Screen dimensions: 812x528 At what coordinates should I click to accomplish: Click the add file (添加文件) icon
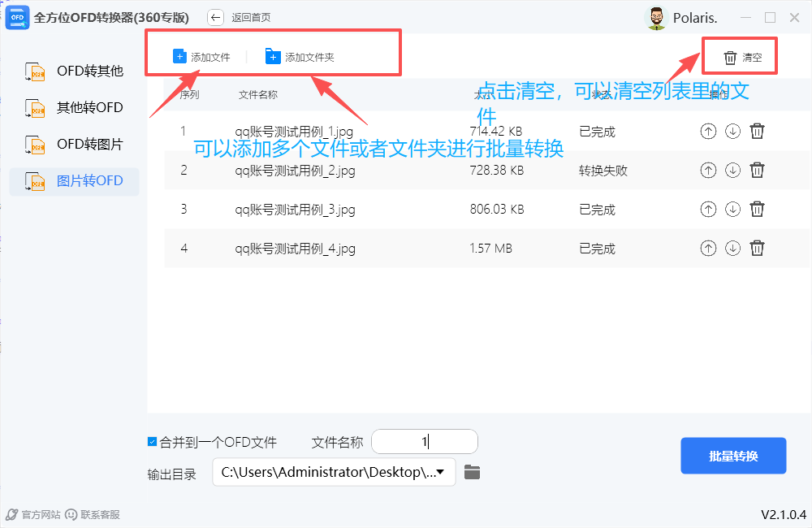coord(179,57)
